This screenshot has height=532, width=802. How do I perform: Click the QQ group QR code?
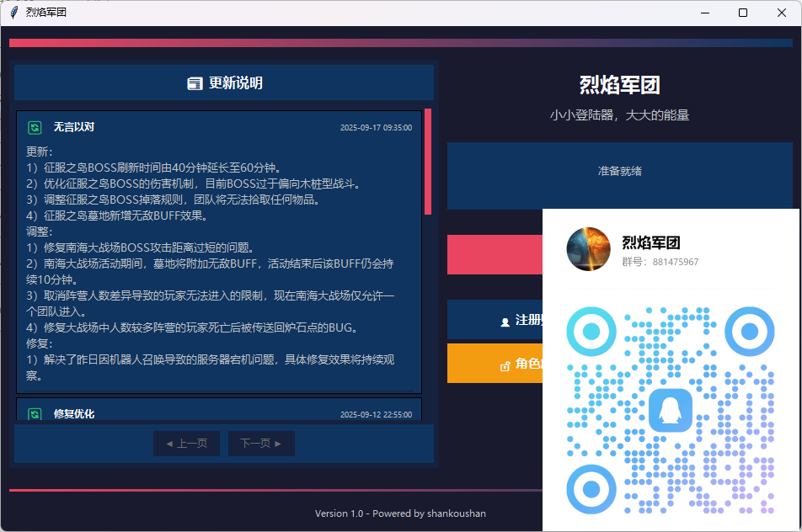(670, 410)
